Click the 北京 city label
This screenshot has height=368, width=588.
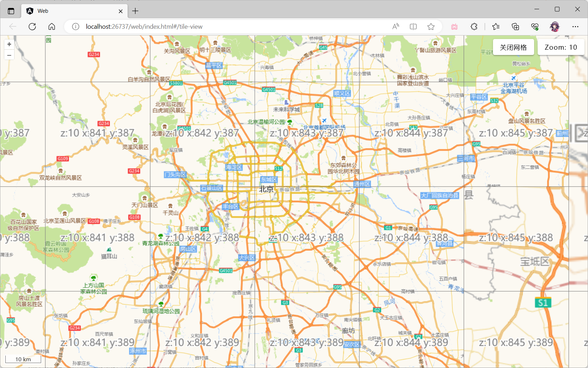click(266, 189)
